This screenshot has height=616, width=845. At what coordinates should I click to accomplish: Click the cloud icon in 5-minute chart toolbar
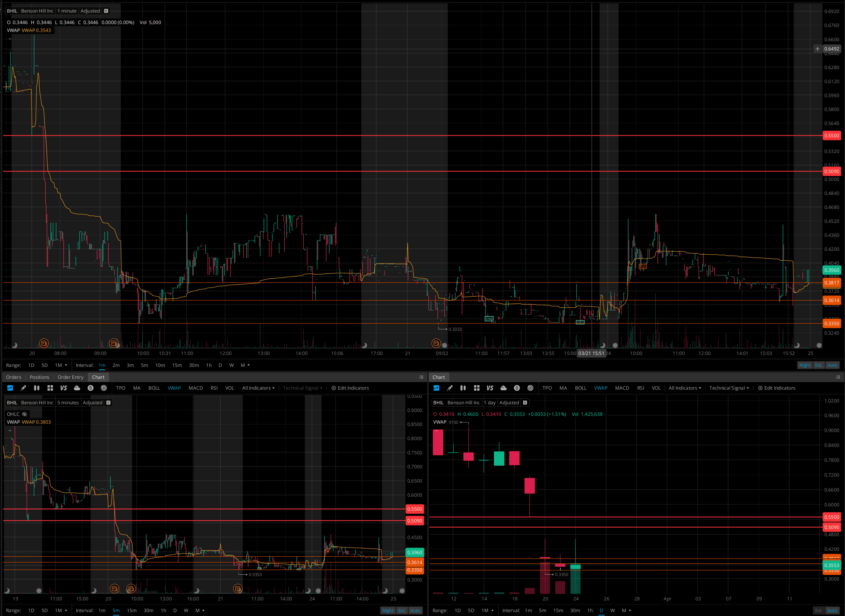[77, 388]
